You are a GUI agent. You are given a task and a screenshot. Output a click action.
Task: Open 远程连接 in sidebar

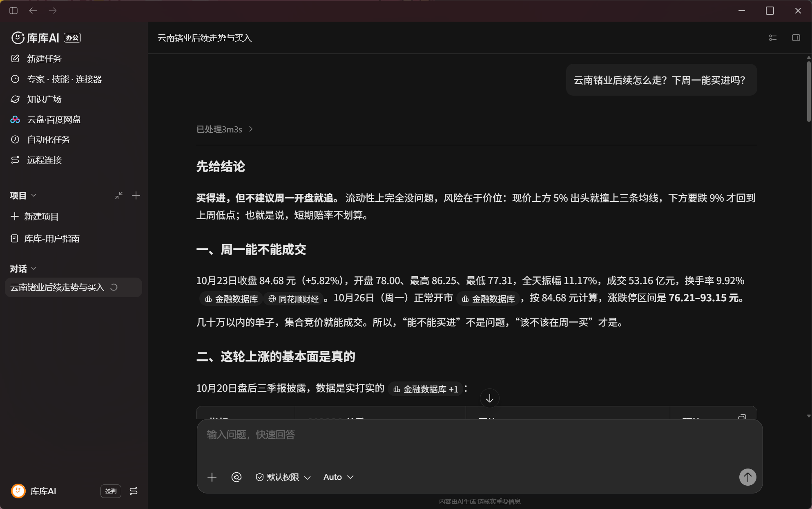36,160
